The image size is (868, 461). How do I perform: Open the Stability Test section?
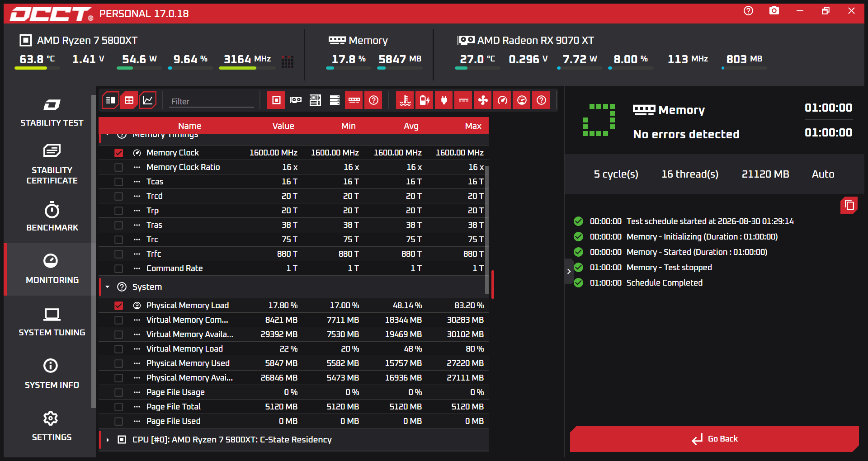point(52,112)
